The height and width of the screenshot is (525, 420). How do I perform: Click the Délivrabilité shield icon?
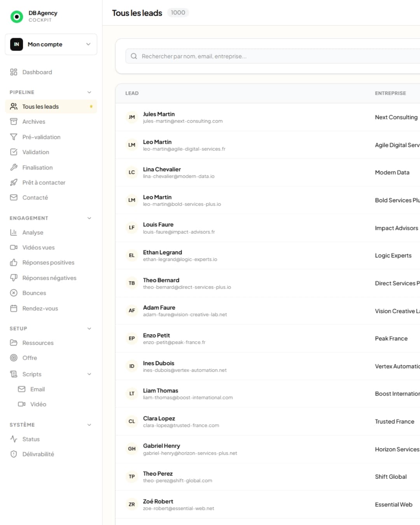[14, 454]
